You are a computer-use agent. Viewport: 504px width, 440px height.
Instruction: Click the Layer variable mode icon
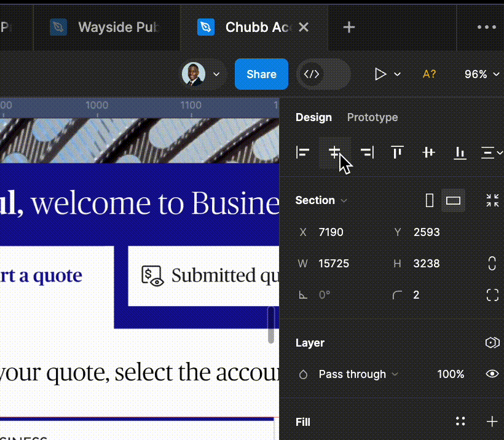492,343
